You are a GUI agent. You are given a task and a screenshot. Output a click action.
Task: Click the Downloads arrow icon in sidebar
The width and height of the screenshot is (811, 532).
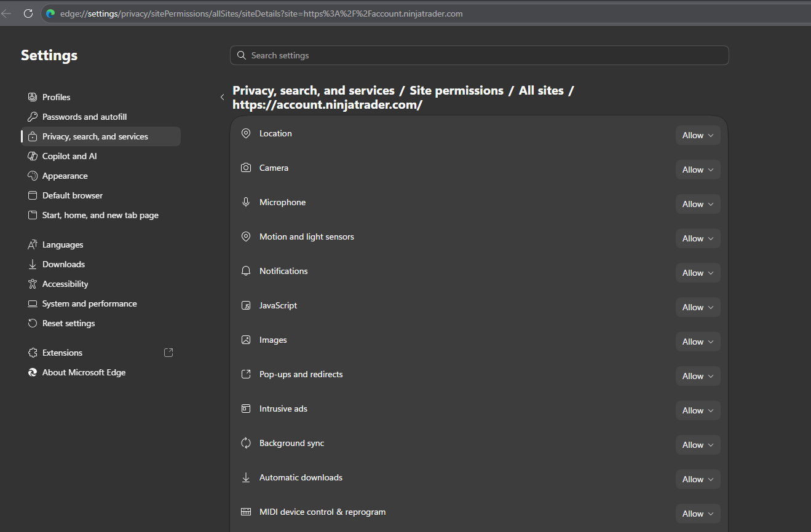point(33,264)
